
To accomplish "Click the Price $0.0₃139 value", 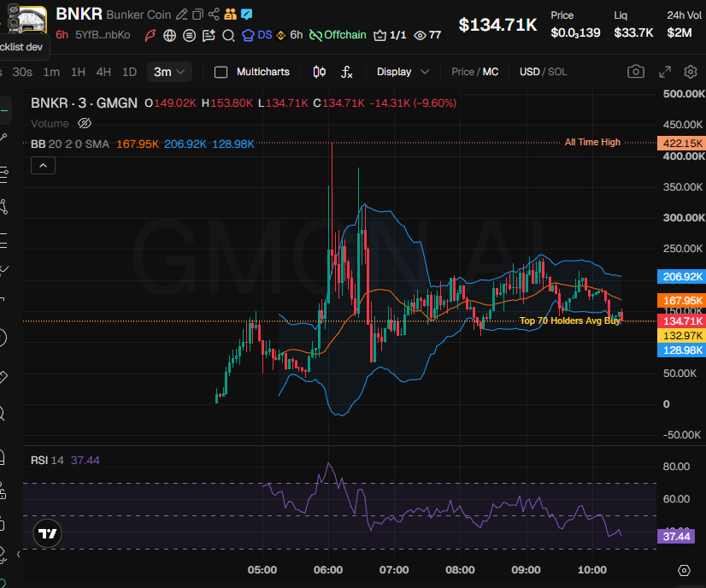I will coord(575,32).
